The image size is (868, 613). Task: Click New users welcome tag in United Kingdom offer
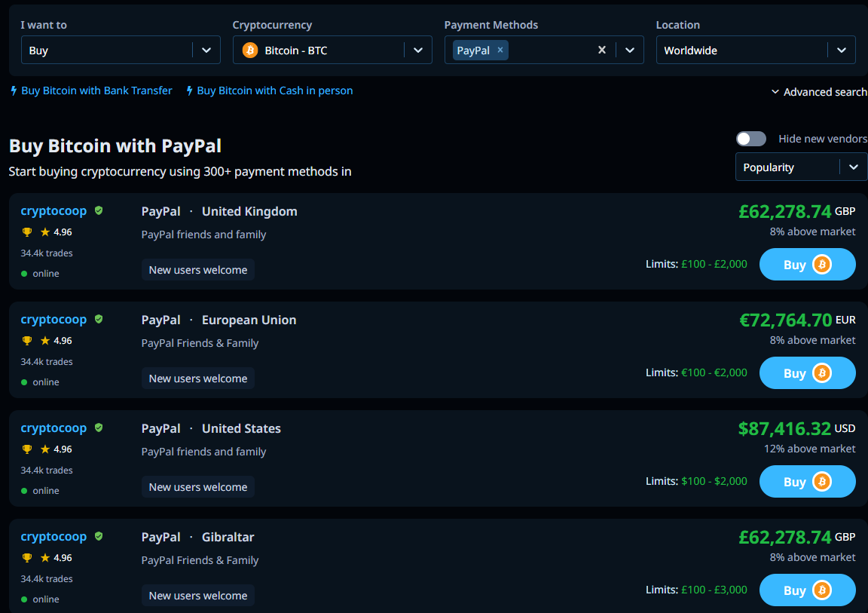point(198,270)
